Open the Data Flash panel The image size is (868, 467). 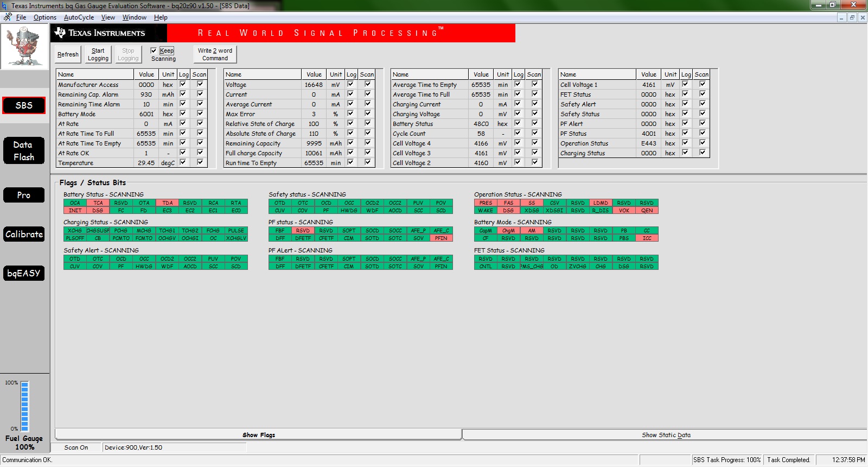24,151
